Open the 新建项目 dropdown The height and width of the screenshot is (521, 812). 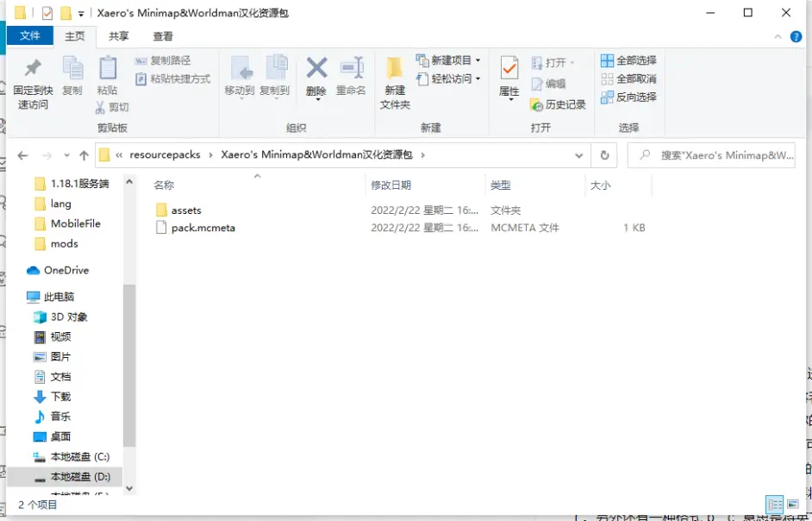pyautogui.click(x=448, y=60)
